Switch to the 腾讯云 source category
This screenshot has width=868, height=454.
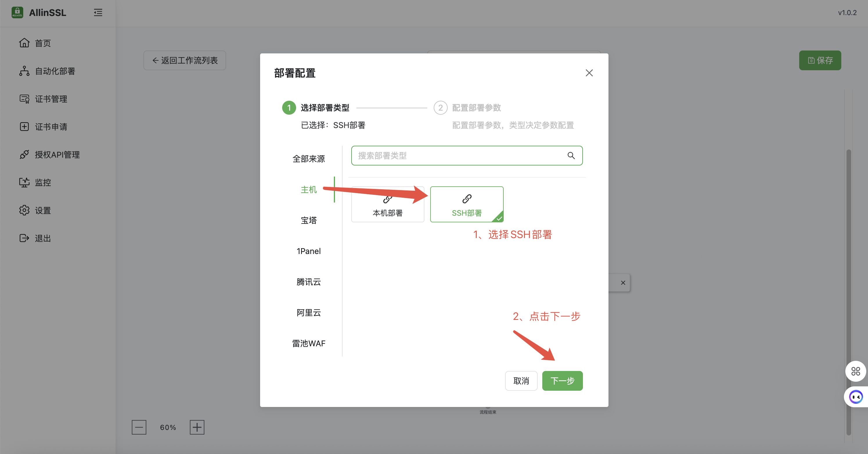click(308, 282)
